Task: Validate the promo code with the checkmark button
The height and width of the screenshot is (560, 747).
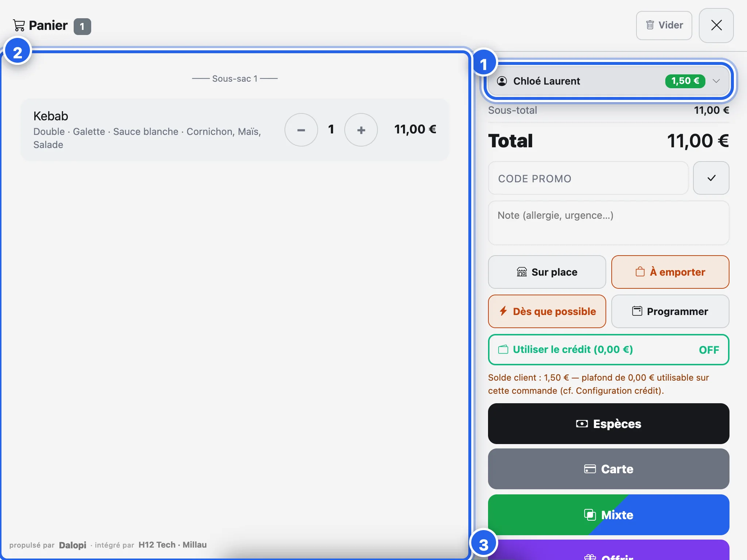Action: tap(711, 178)
